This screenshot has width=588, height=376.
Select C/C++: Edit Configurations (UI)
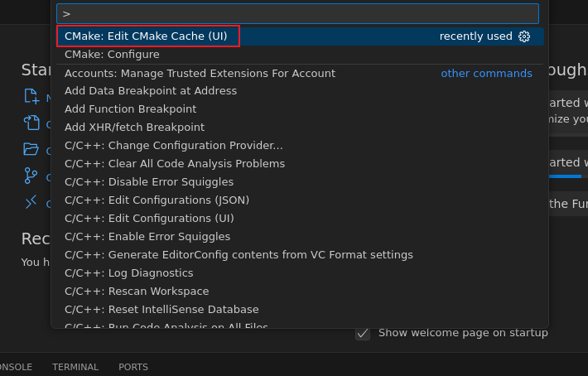[300, 218]
